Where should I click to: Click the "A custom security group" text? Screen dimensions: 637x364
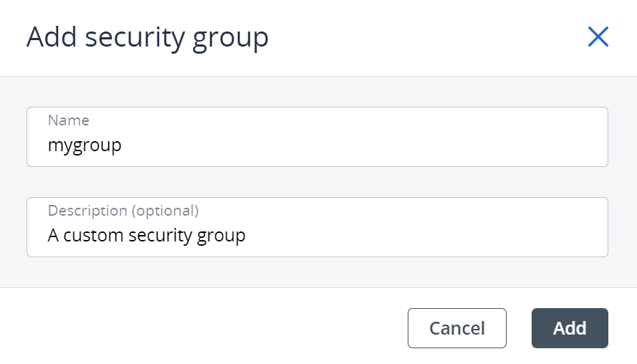pos(146,235)
